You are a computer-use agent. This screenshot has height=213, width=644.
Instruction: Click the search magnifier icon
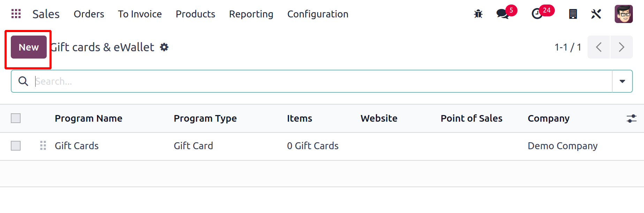pos(23,81)
